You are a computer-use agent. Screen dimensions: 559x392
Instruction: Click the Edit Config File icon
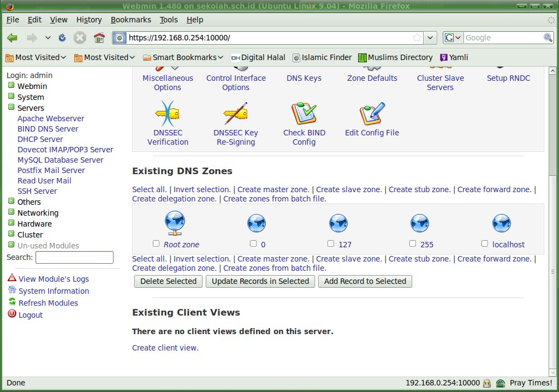372,114
